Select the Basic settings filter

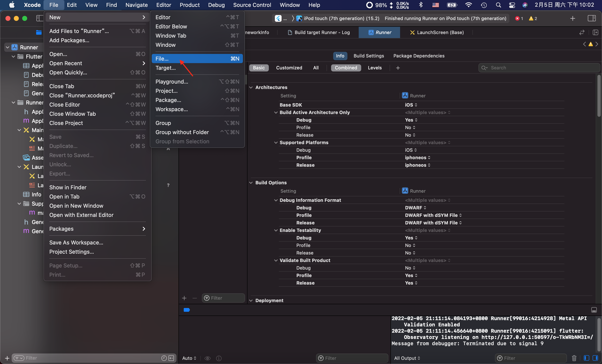[x=259, y=68]
